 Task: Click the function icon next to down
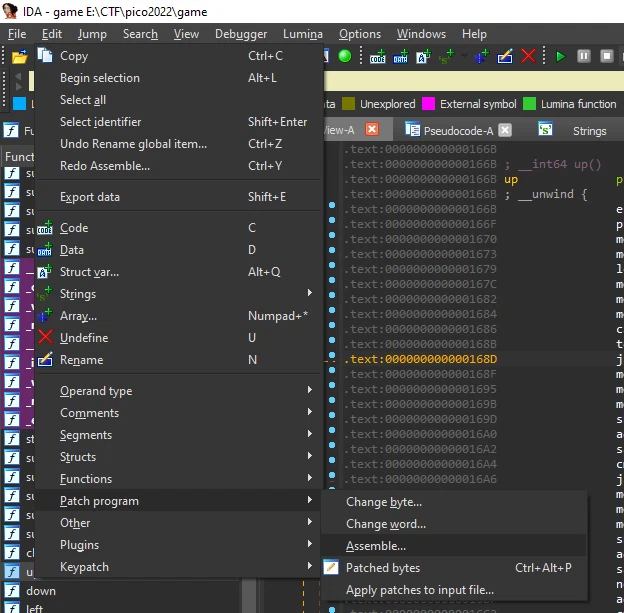click(x=12, y=591)
